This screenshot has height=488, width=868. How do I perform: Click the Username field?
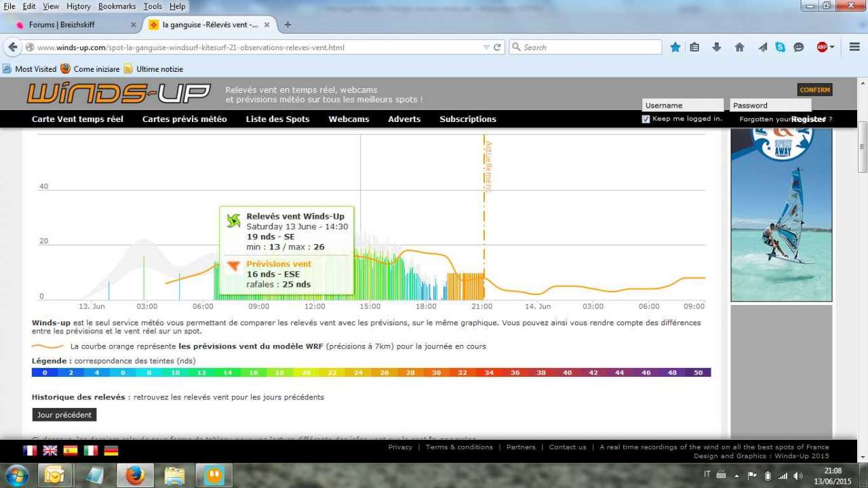683,105
